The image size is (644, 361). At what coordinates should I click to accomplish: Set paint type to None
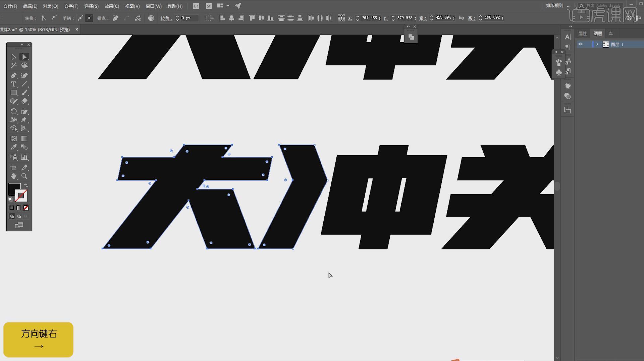26,208
